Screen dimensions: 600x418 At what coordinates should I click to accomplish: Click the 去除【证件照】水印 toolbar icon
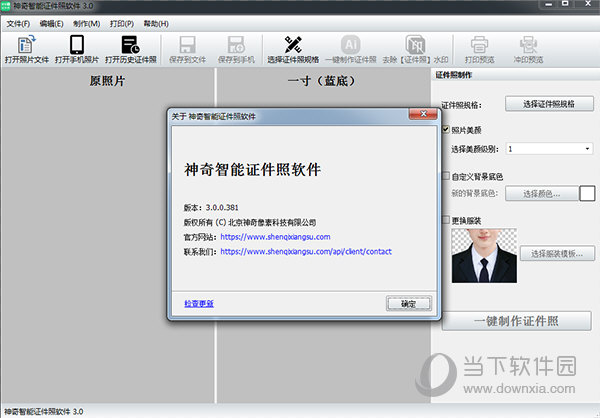(x=414, y=46)
